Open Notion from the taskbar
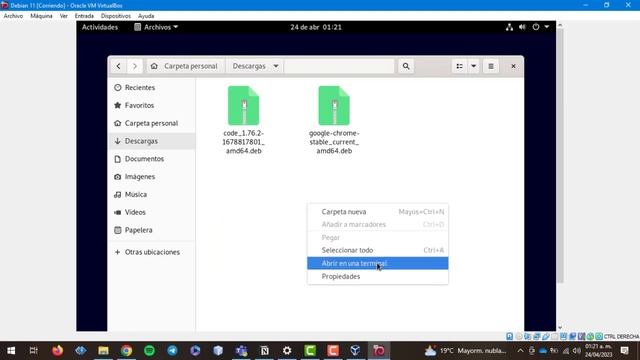This screenshot has width=640, height=360. [x=264, y=351]
